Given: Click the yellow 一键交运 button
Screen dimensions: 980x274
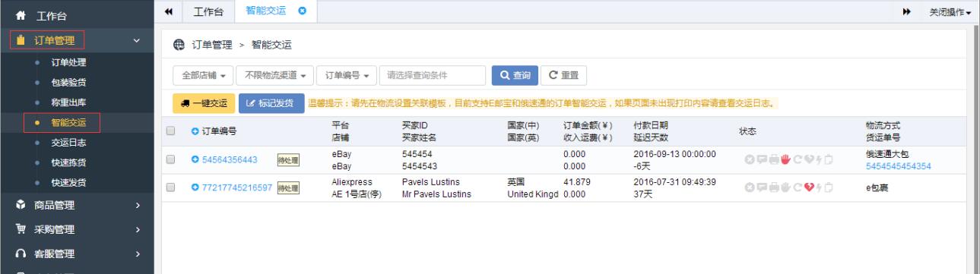Looking at the screenshot, I should click(203, 102).
